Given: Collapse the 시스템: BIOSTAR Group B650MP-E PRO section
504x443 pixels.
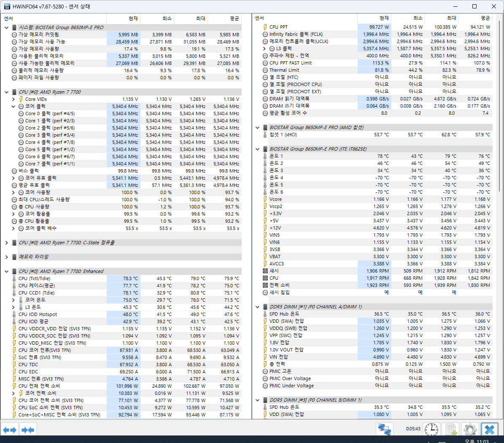Looking at the screenshot, I should click(x=6, y=28).
